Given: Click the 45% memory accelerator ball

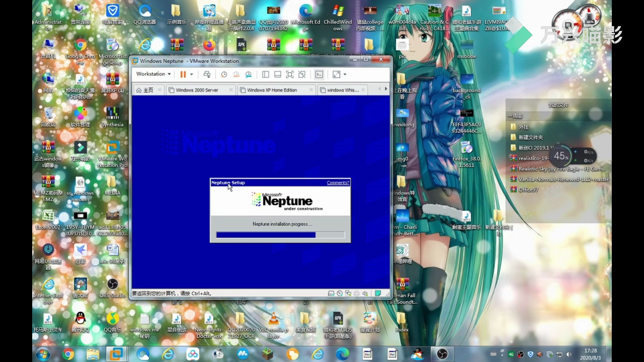Looking at the screenshot, I should coord(561,156).
